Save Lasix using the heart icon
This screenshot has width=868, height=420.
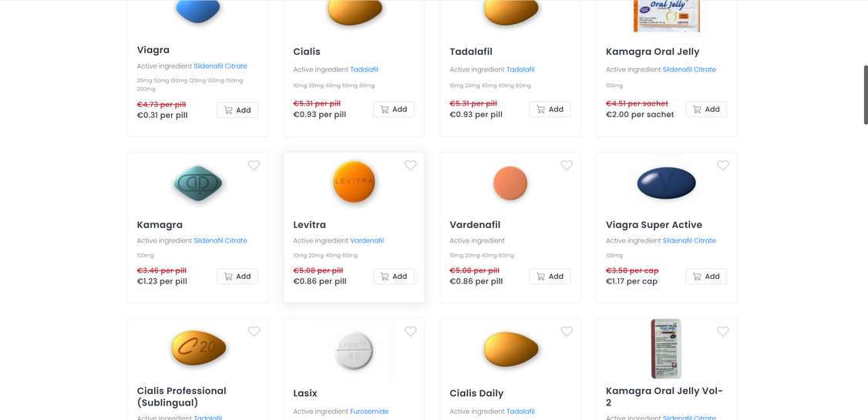tap(410, 331)
